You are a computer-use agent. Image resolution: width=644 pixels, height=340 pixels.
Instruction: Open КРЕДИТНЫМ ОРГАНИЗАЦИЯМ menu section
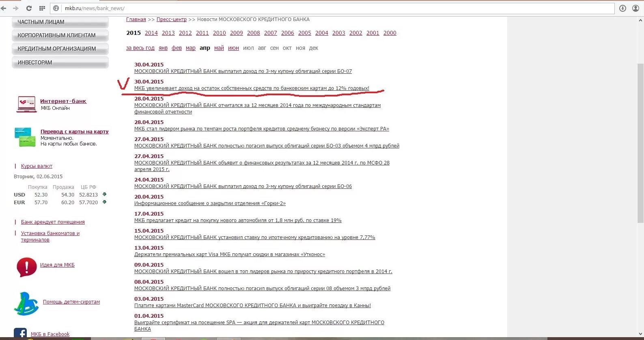coord(60,49)
